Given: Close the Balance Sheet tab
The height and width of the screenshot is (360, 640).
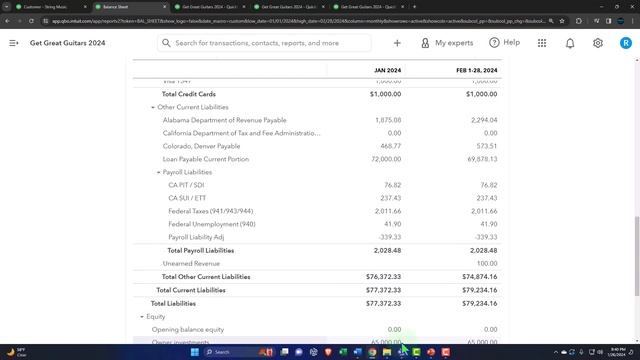Looking at the screenshot, I should (164, 7).
